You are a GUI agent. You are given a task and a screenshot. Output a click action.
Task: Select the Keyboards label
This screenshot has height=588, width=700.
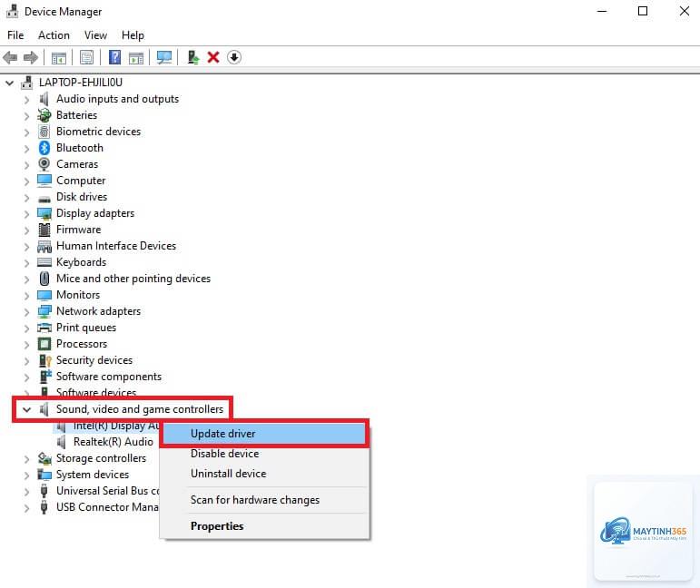coord(81,262)
